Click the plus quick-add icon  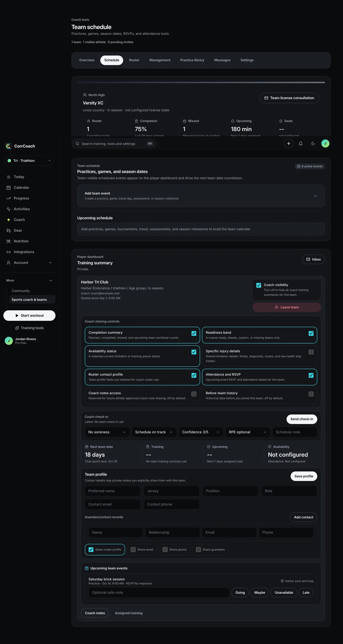tap(288, 143)
